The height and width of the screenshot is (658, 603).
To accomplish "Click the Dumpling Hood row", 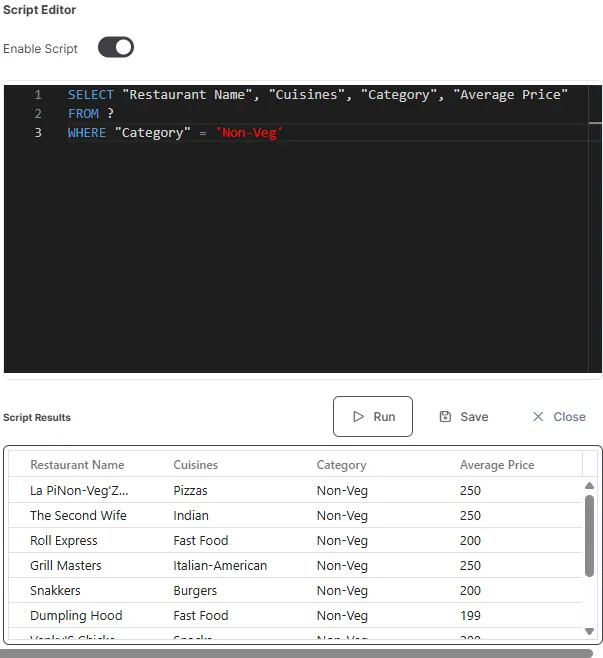I will [x=76, y=616].
